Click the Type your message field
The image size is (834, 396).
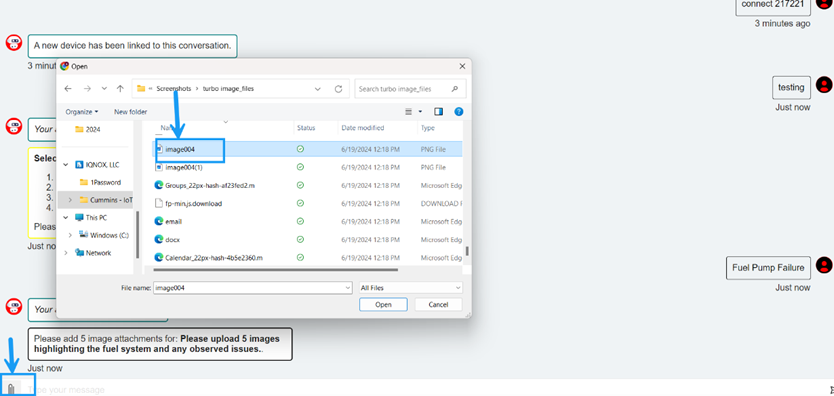click(426, 390)
